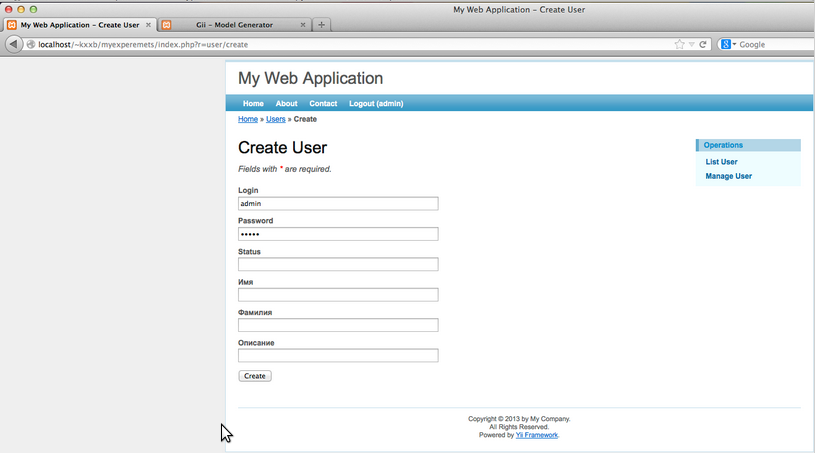Click the macOS green zoom button
815x453 pixels.
pos(33,9)
